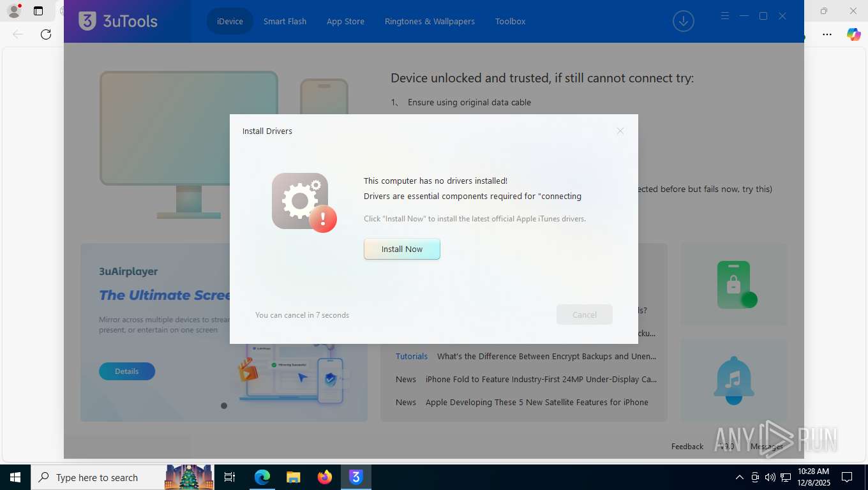The image size is (868, 490).
Task: Open the Windows Start menu
Action: (15, 477)
